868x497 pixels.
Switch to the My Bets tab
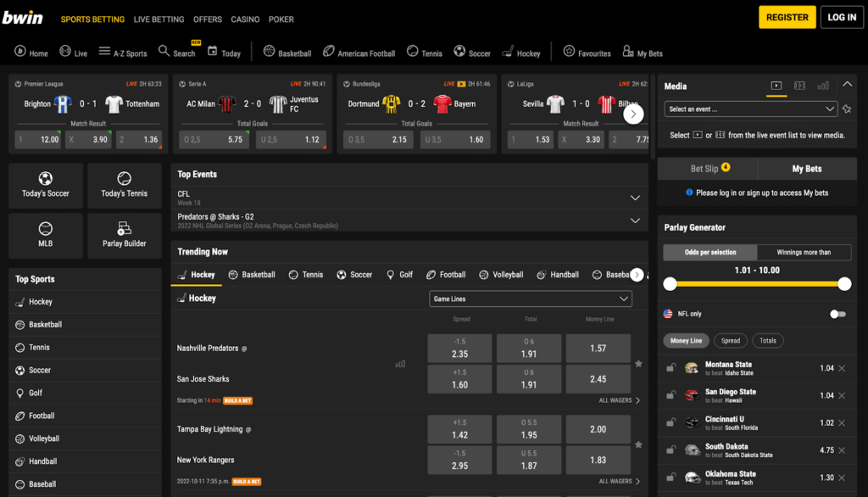[x=807, y=169]
